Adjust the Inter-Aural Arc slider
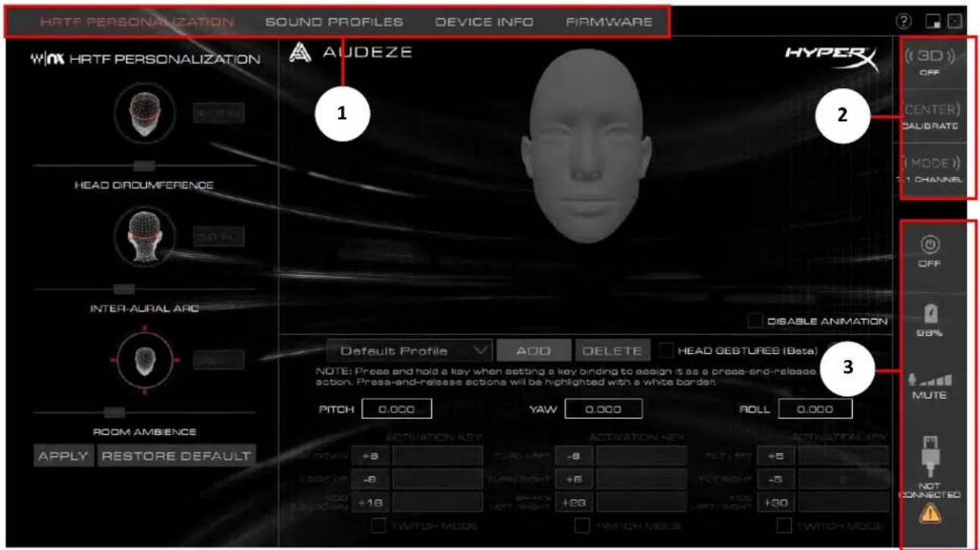The width and height of the screenshot is (980, 550). [x=146, y=289]
